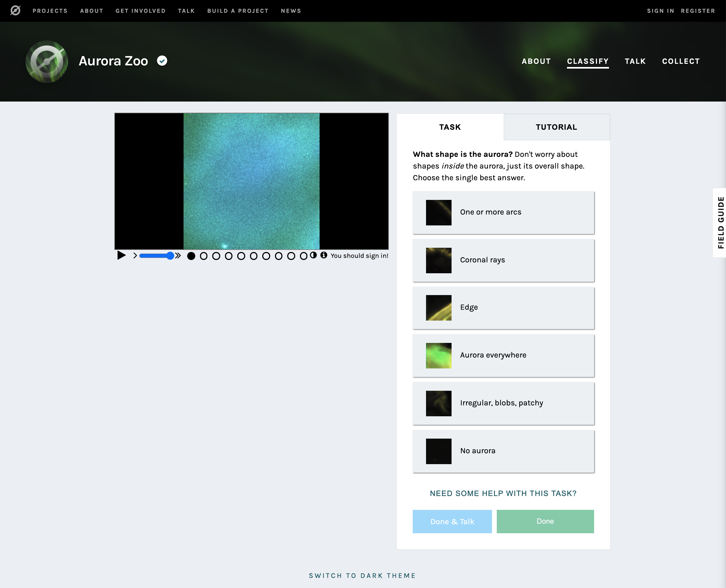Switch to the TASK tab

(x=450, y=127)
